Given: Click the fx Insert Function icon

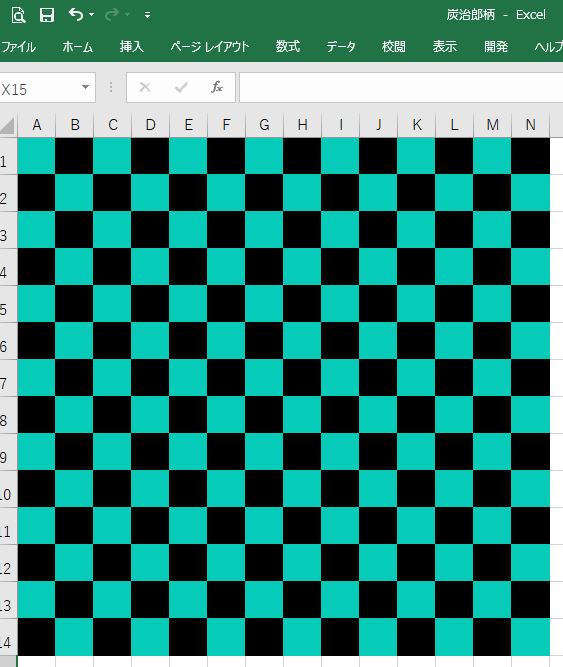Looking at the screenshot, I should tap(217, 87).
